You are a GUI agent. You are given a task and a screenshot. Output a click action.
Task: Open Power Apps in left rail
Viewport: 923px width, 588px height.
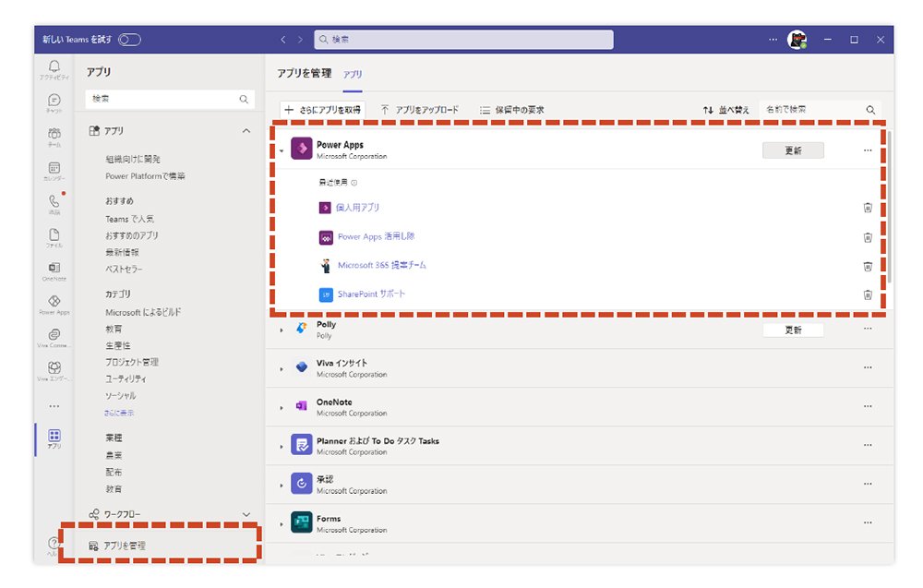tap(54, 305)
